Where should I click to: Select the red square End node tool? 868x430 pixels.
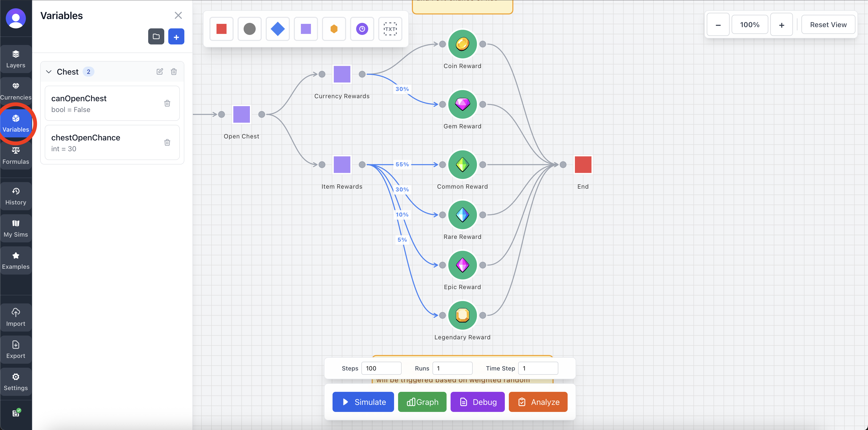221,29
